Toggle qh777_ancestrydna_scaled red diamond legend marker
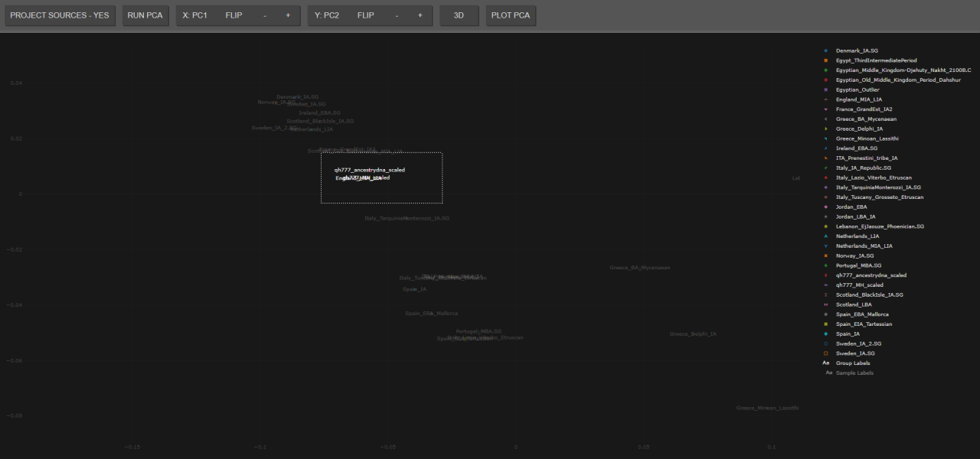The height and width of the screenshot is (459, 980). [x=826, y=275]
